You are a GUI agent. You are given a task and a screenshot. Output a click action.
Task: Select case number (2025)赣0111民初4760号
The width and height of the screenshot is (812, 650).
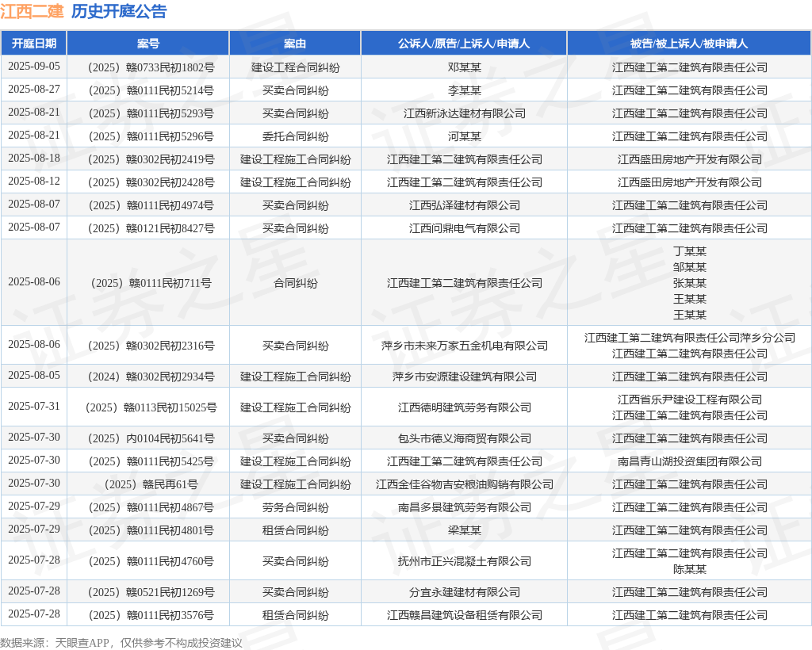(x=151, y=561)
